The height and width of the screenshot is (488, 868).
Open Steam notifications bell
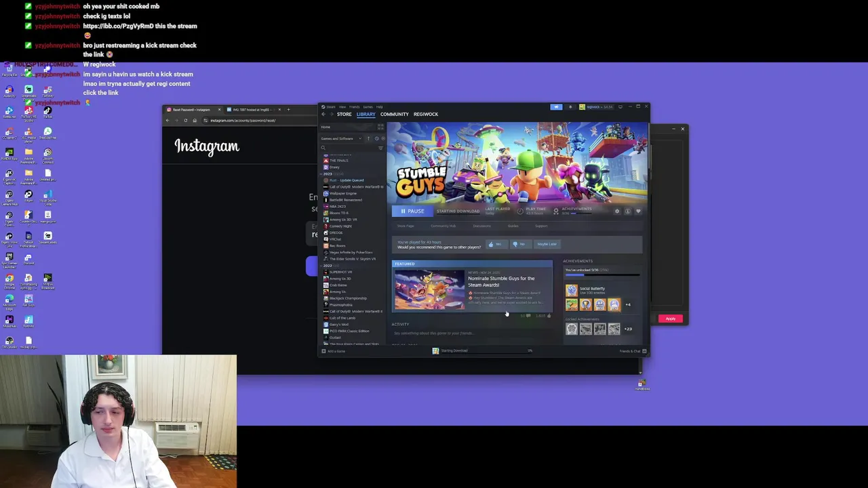pos(570,106)
